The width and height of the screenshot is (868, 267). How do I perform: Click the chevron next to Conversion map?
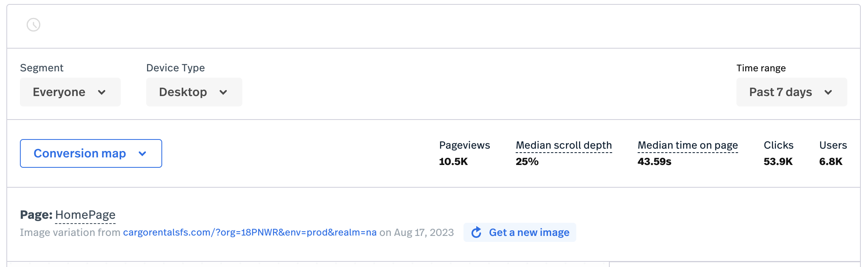click(143, 153)
